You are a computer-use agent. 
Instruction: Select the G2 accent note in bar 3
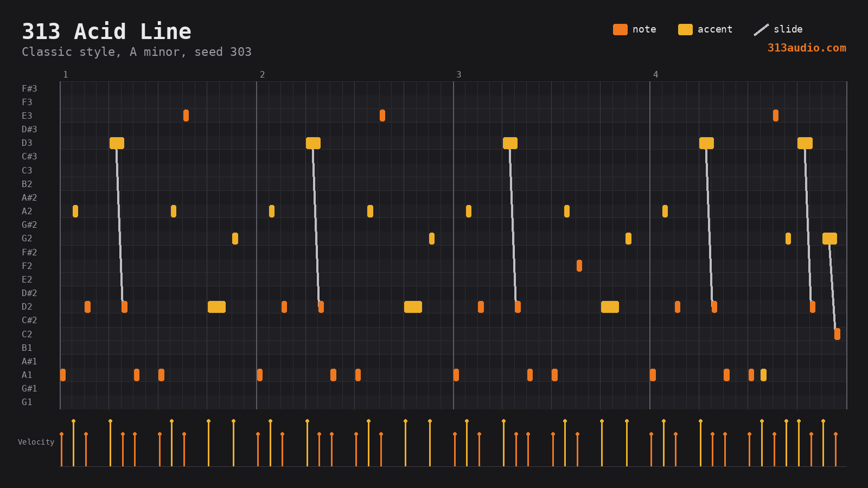point(628,239)
